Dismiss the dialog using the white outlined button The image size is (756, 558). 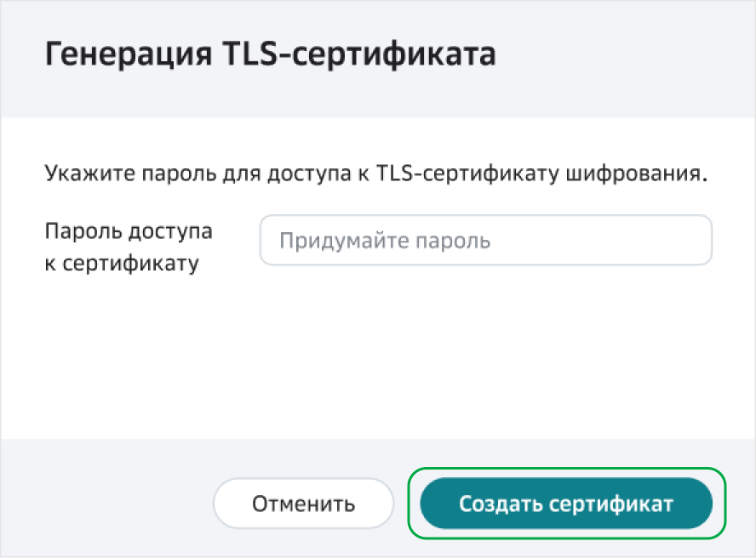point(303,504)
